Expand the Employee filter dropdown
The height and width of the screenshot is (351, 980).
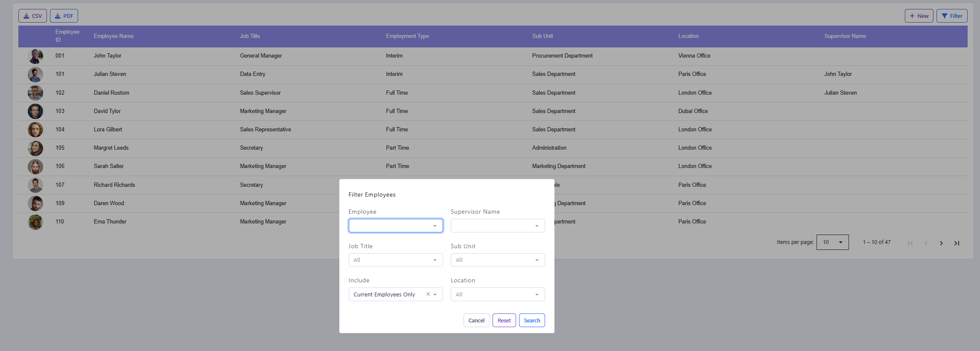(x=395, y=226)
